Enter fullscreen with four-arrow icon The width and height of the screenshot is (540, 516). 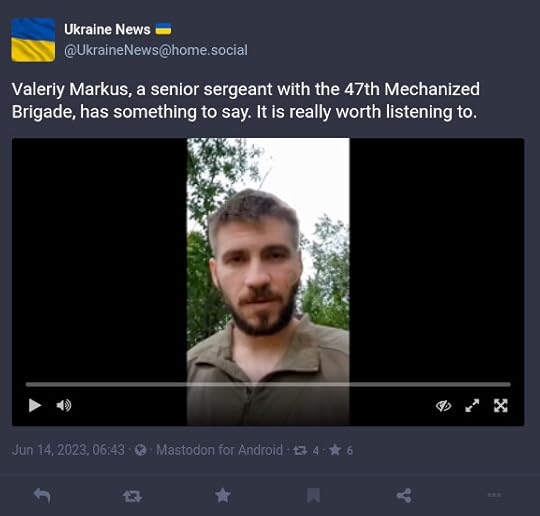coord(500,405)
